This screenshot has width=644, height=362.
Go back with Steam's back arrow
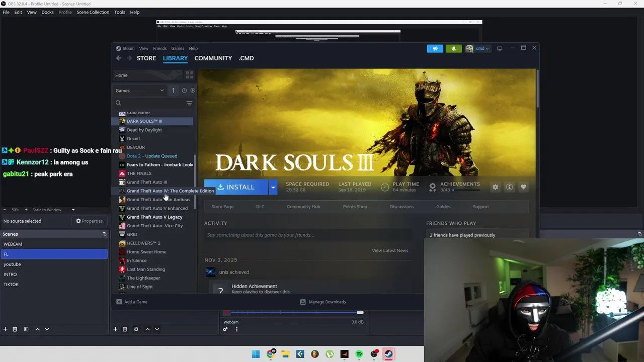[x=119, y=58]
